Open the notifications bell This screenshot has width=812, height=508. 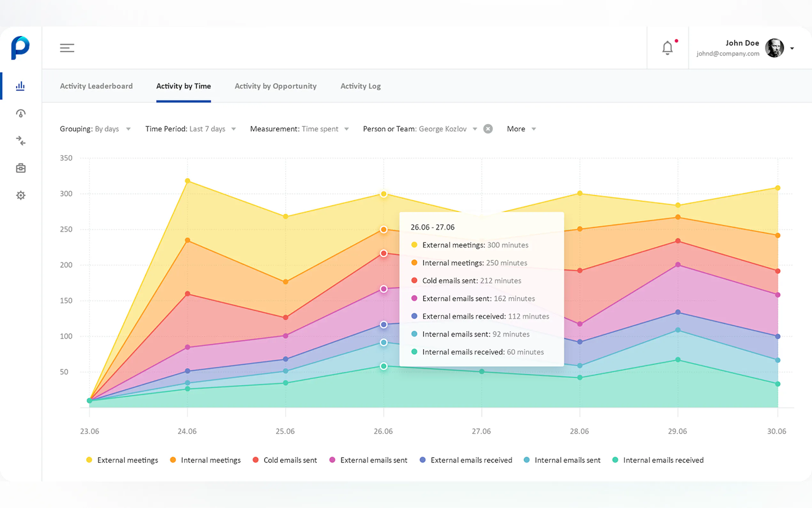(667, 48)
